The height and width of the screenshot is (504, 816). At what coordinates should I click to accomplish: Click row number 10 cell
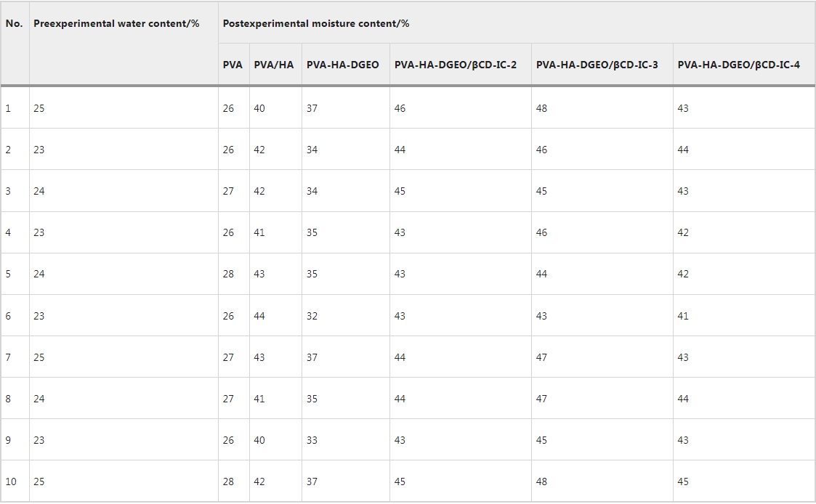click(x=12, y=481)
